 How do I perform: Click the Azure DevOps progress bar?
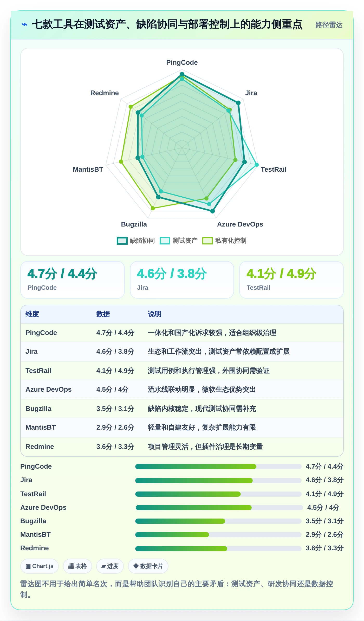coord(219,508)
